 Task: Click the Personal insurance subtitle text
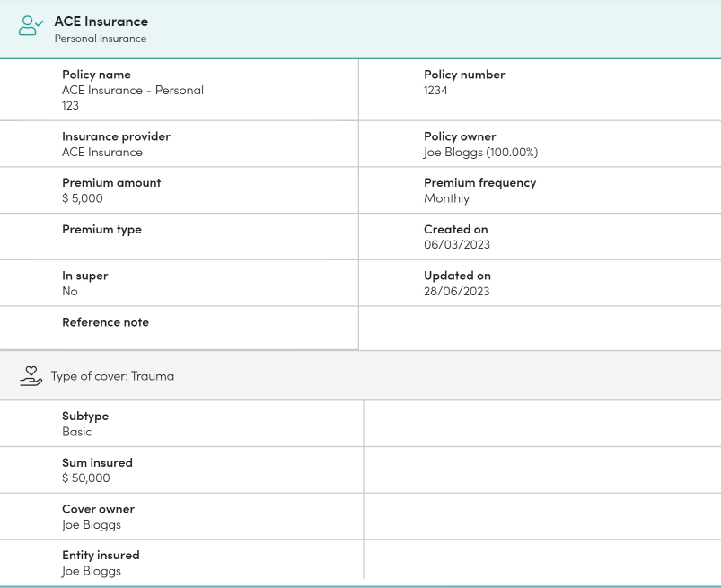[101, 39]
